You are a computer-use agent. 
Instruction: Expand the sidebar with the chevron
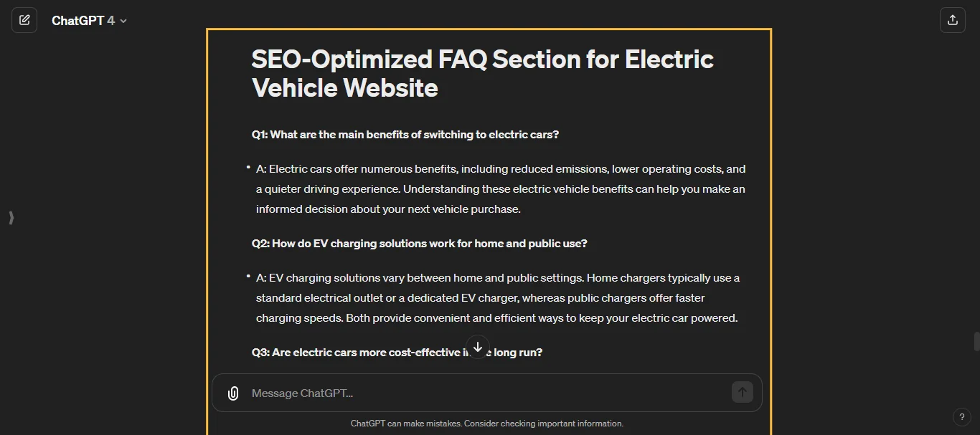11,218
